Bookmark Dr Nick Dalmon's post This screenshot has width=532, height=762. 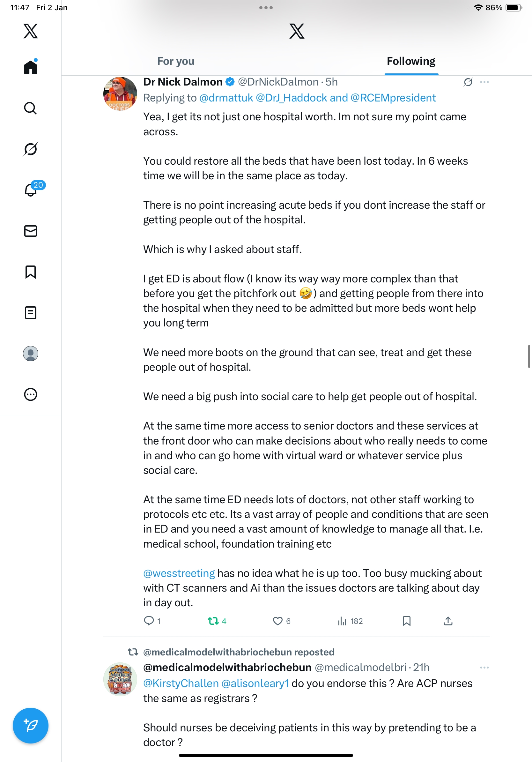[x=406, y=621]
